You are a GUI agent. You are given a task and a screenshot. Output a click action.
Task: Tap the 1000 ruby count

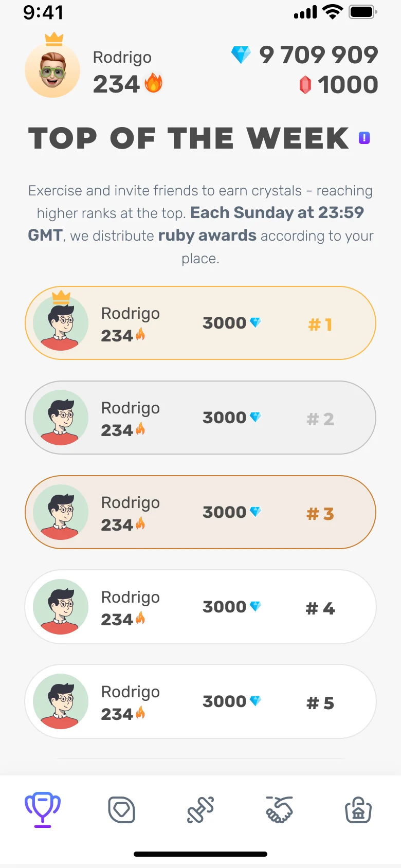pos(348,84)
